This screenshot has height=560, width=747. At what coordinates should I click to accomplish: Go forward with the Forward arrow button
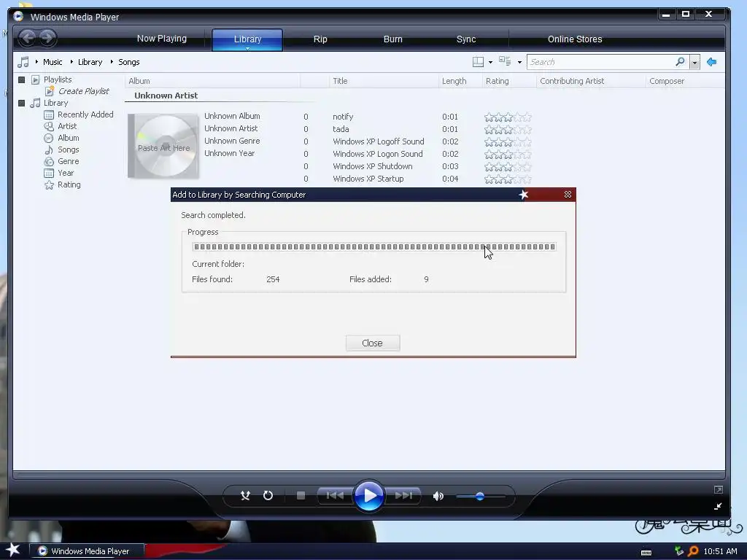coord(47,38)
